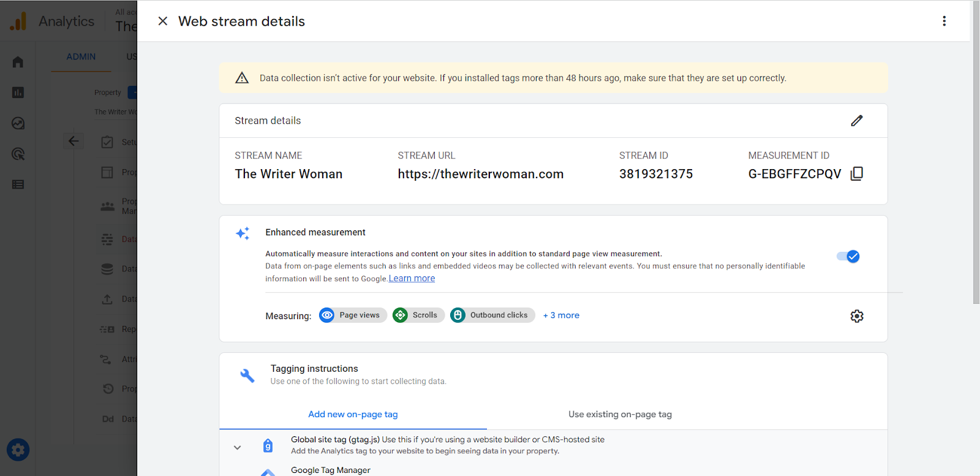Open Data Settings stacked-disk icon
This screenshot has width=980, height=476.
[x=107, y=269]
